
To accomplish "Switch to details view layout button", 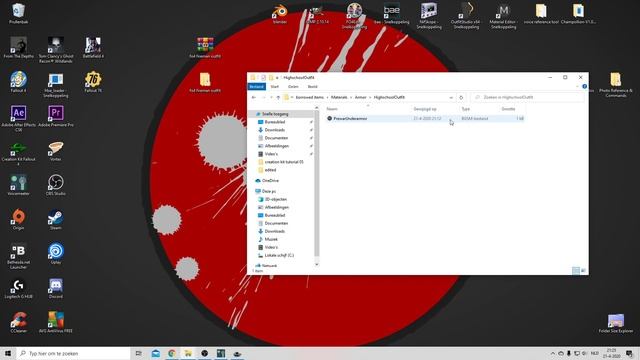I will pyautogui.click(x=576, y=271).
